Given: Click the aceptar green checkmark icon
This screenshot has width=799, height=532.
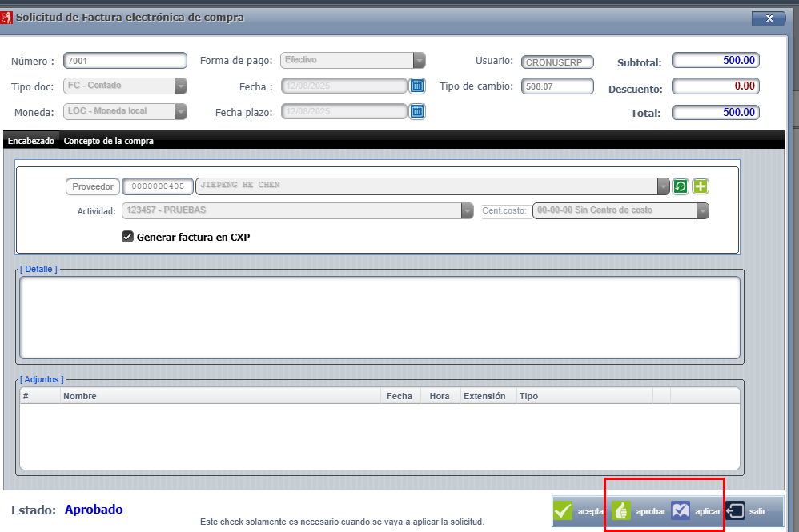Looking at the screenshot, I should click(x=564, y=510).
